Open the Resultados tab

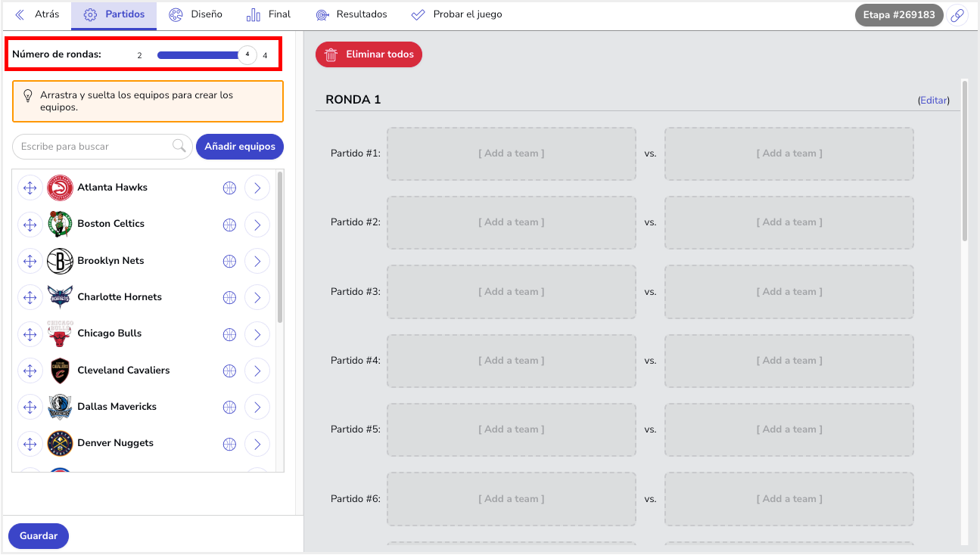351,14
